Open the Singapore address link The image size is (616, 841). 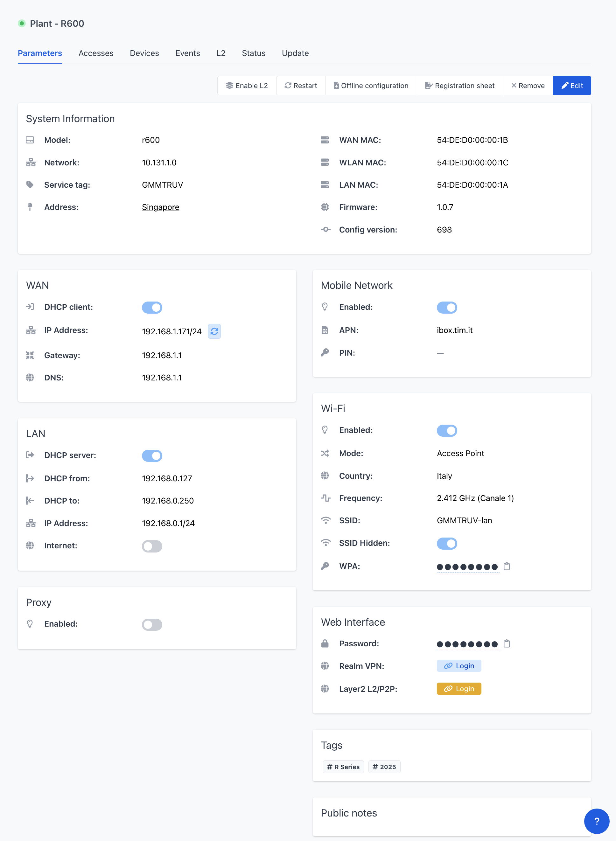tap(160, 207)
